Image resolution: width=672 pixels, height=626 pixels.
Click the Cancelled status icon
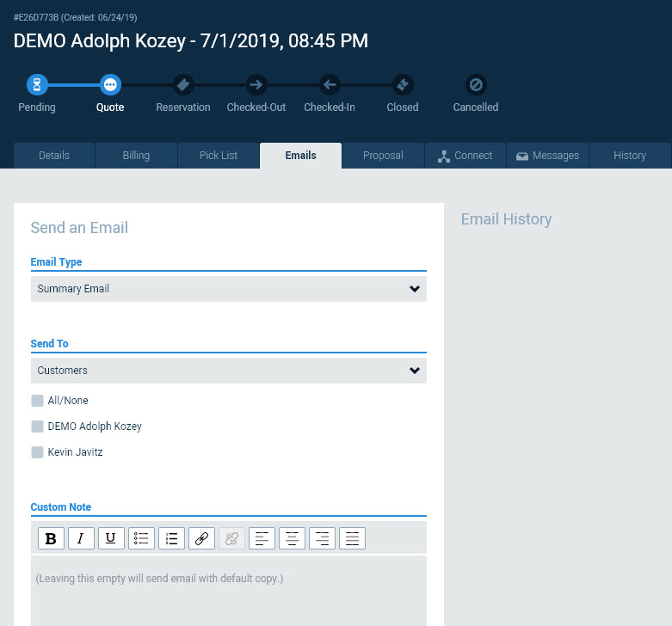(x=476, y=85)
